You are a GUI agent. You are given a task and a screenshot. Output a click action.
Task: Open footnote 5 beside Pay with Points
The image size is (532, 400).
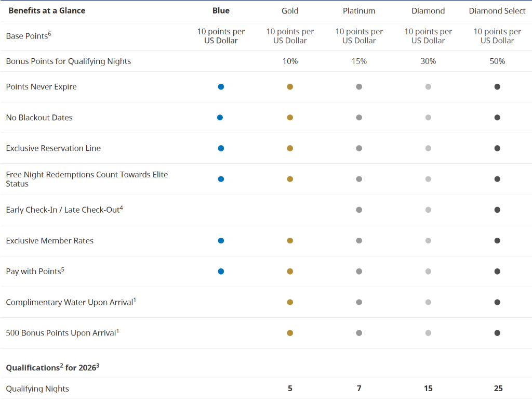click(x=63, y=269)
